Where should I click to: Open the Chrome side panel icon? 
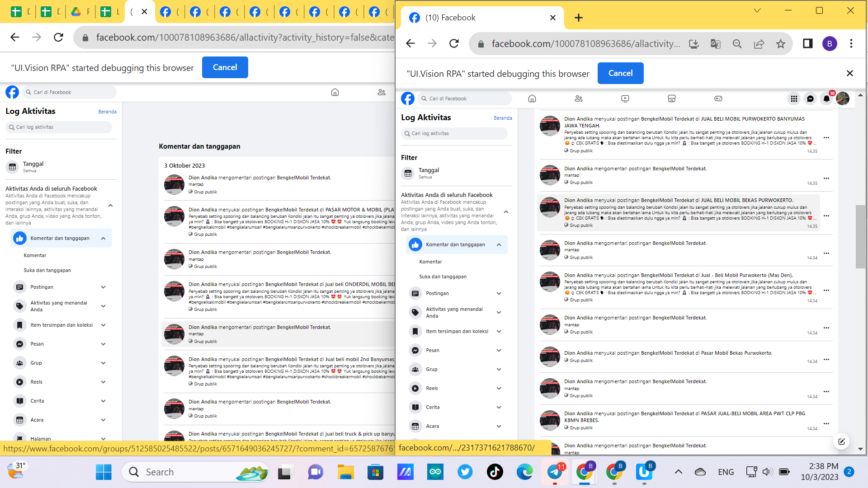(807, 44)
